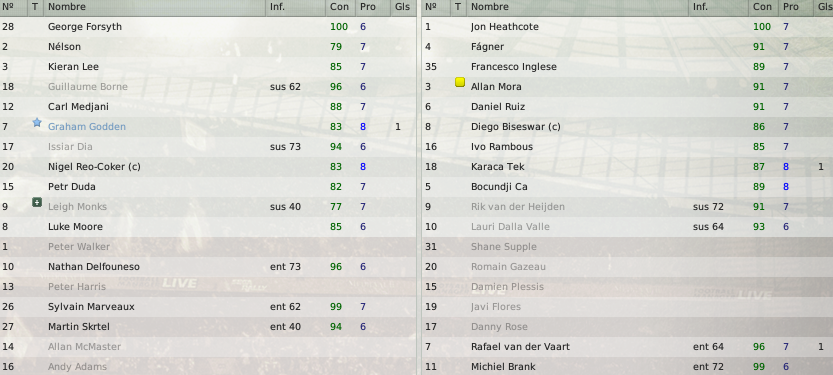Click the left table T column header
Viewport: 833px width, 375px height.
tap(35, 7)
